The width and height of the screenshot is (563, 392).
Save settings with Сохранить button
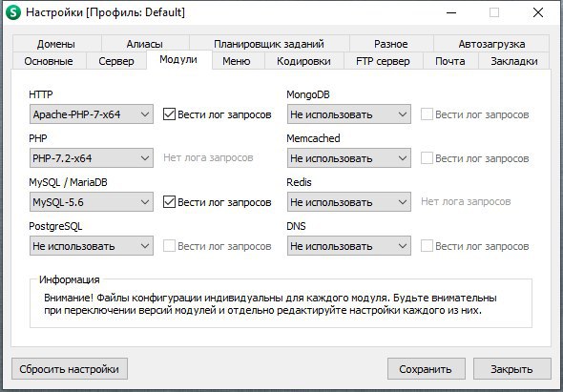point(426,369)
